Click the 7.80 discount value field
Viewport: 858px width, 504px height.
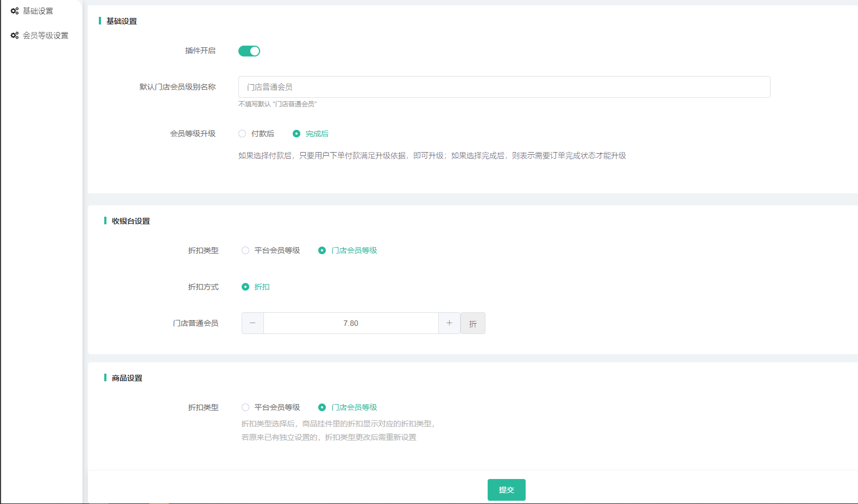[x=351, y=323]
